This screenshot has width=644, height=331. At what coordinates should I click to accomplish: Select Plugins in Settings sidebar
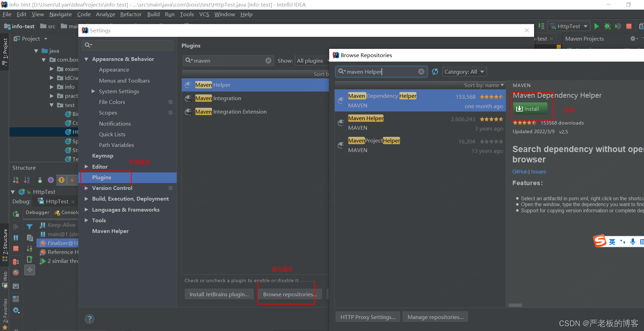tap(128, 177)
